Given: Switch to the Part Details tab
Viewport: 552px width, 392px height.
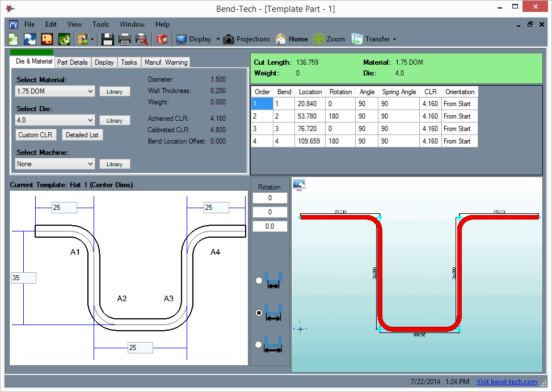Looking at the screenshot, I should pyautogui.click(x=73, y=62).
